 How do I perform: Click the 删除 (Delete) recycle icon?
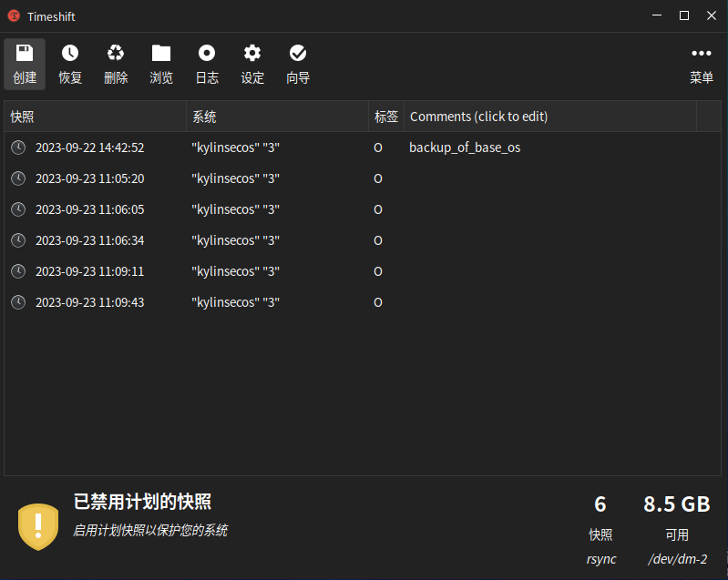(x=116, y=54)
